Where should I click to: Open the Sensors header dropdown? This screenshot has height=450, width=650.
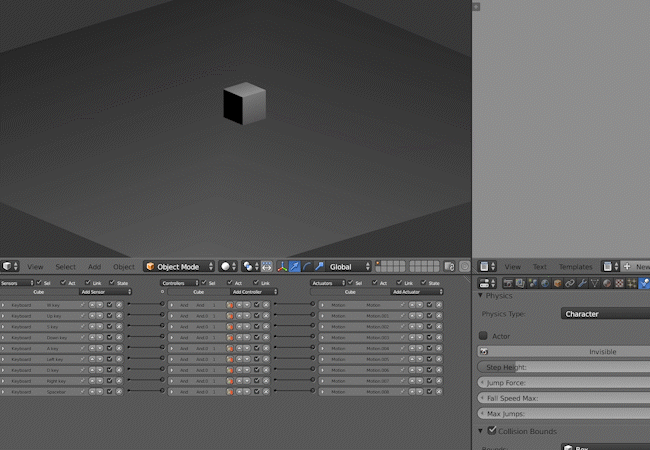pos(17,283)
